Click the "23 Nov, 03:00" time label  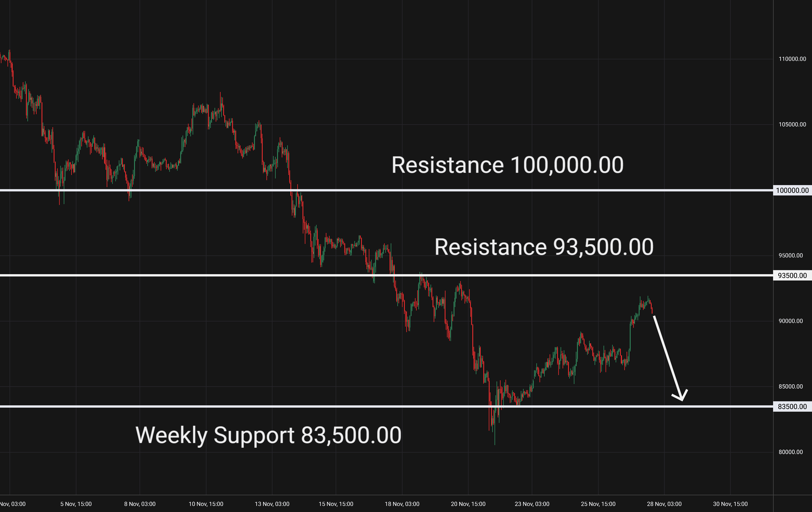pos(532,504)
